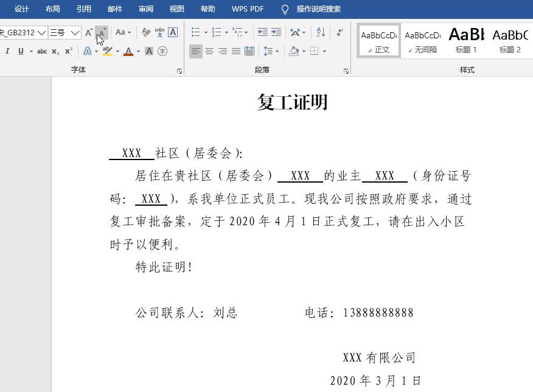
Task: Apply red font color
Action: coord(128,51)
